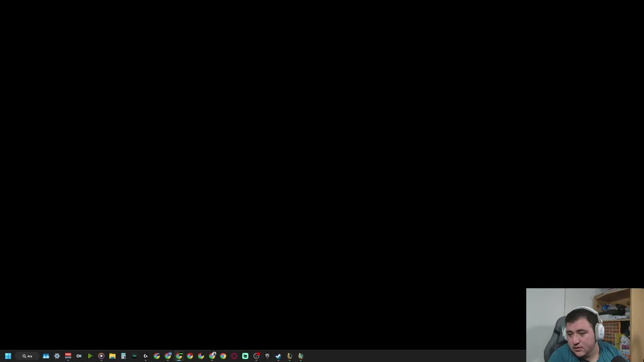Open File Explorer folder icon

[x=112, y=356]
